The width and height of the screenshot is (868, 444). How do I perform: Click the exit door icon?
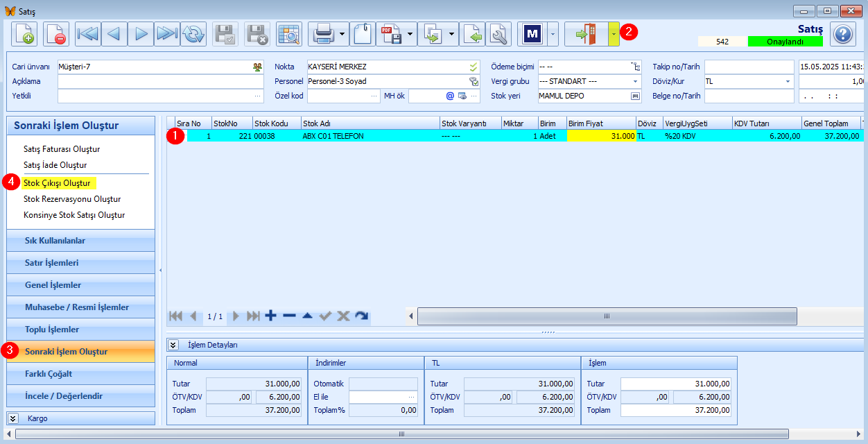(x=586, y=33)
